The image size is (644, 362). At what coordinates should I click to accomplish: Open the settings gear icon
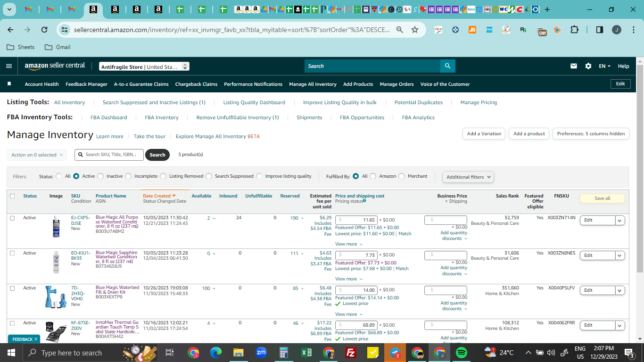(x=588, y=66)
